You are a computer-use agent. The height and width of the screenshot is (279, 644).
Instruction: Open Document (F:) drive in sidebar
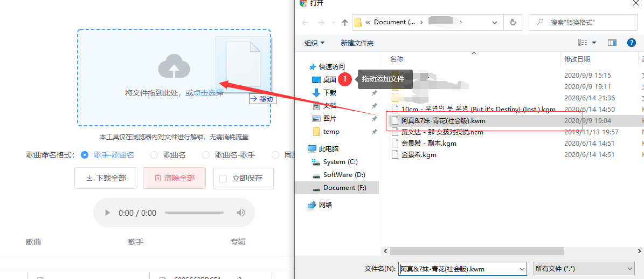click(x=344, y=188)
